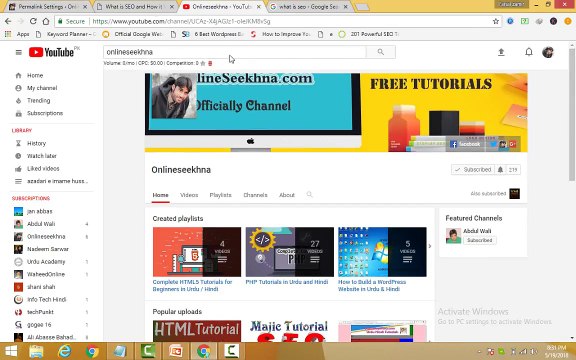Reload the page with refresh icon
This screenshot has height=360, width=576.
click(x=33, y=21)
